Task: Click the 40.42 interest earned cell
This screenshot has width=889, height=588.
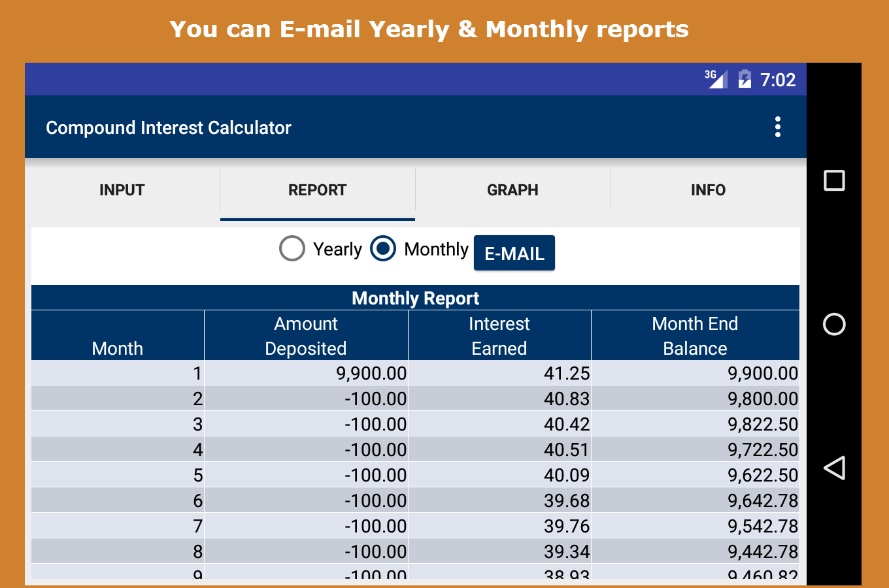Action: 499,424
